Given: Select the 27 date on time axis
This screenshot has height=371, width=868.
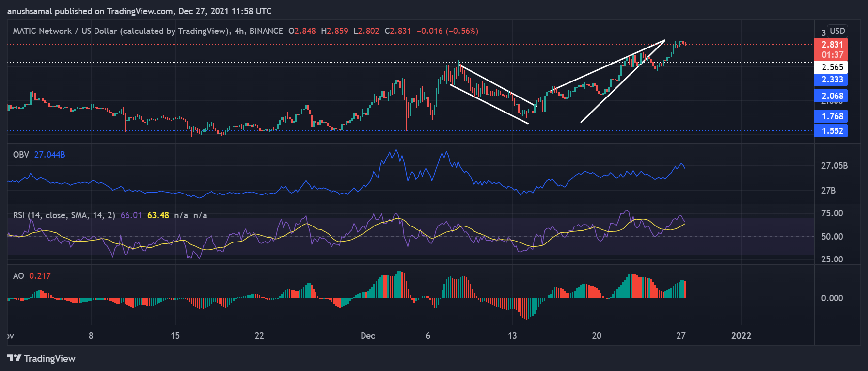Looking at the screenshot, I should click(681, 336).
